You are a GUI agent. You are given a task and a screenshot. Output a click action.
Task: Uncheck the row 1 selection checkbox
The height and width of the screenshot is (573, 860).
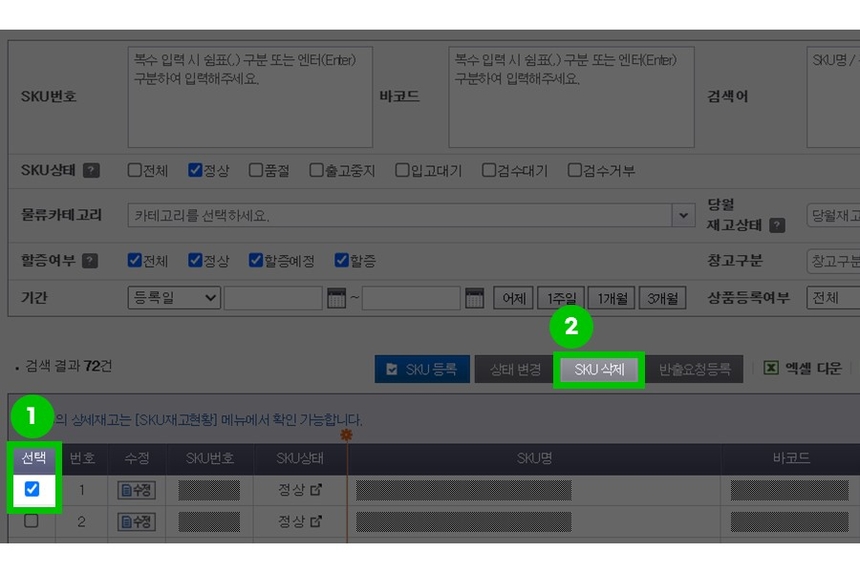[32, 489]
